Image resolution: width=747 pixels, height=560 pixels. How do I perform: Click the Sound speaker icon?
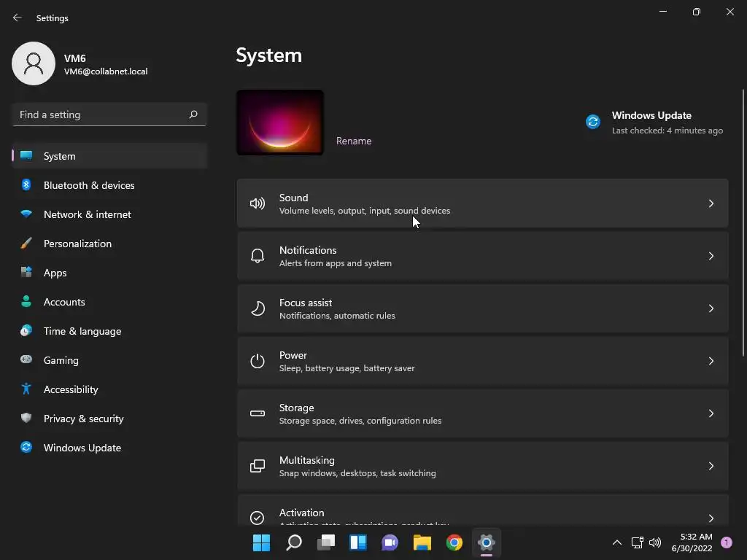[258, 204]
